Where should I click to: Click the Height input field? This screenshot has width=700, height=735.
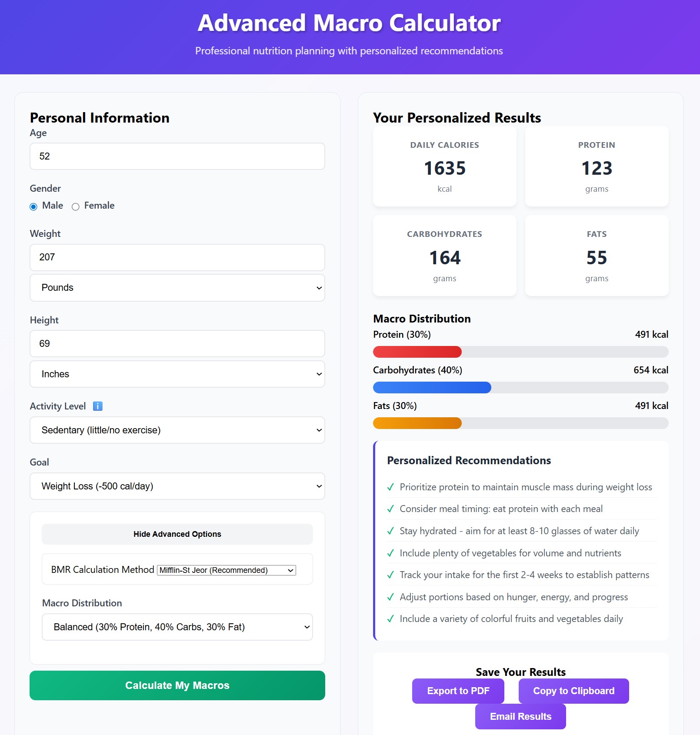(177, 343)
